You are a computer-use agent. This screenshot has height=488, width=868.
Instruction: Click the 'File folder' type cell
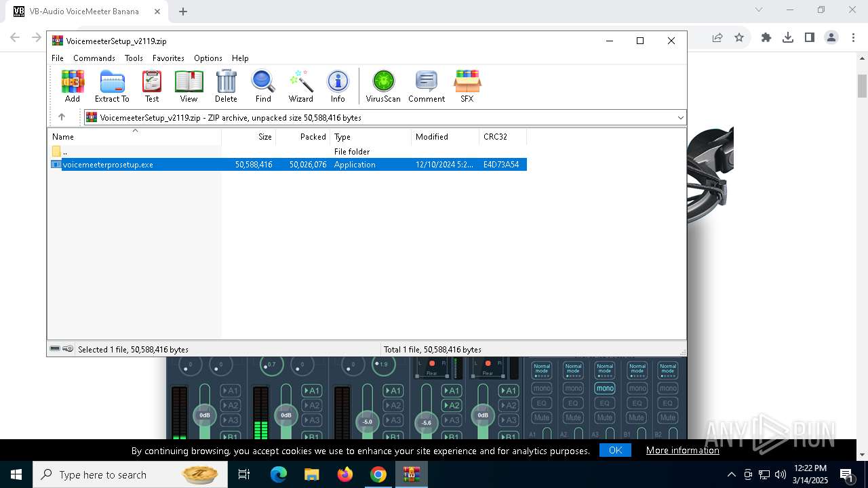point(352,152)
